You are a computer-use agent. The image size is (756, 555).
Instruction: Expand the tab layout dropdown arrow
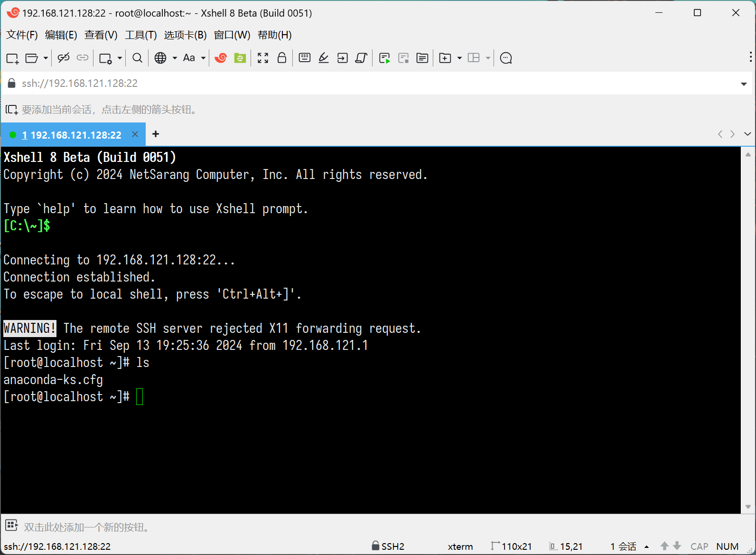[x=488, y=58]
